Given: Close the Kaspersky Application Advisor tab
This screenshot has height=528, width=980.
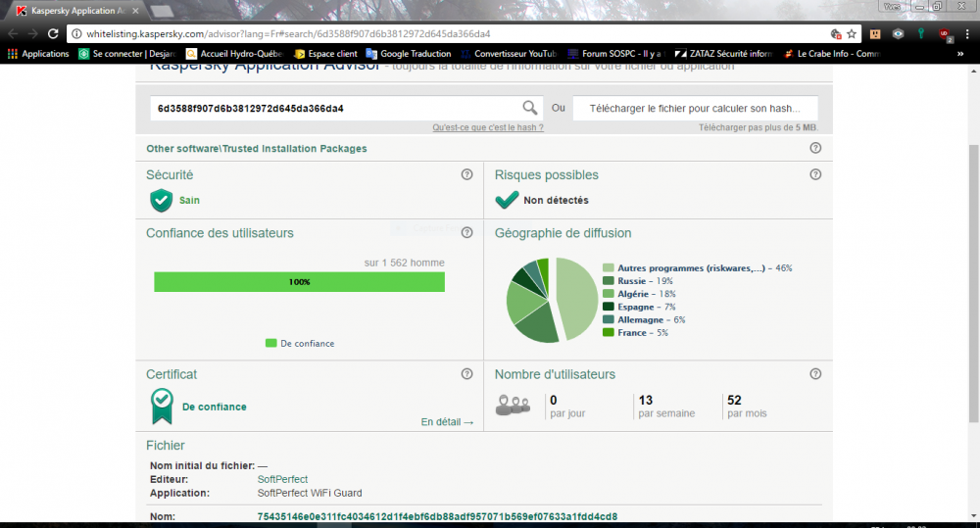Looking at the screenshot, I should pyautogui.click(x=135, y=11).
